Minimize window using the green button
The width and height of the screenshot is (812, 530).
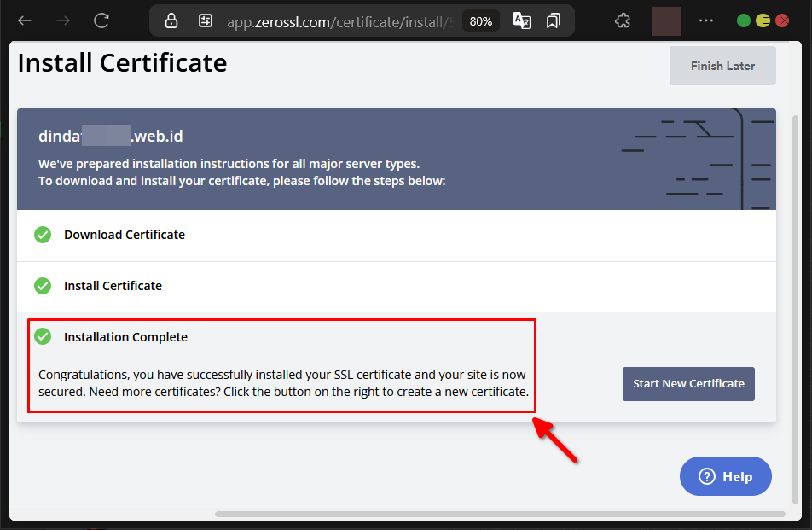click(x=744, y=20)
